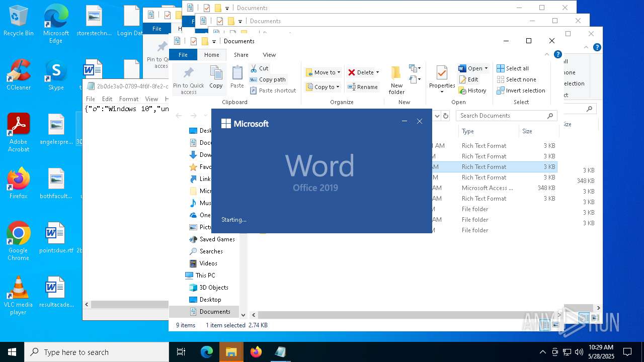Image resolution: width=644 pixels, height=362 pixels.
Task: Open the Delete dropdown in the Organize group
Action: coord(363,72)
